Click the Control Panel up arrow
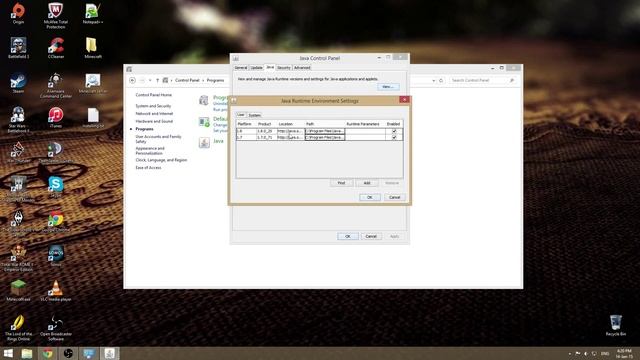This screenshot has height=360, width=640. pos(158,80)
